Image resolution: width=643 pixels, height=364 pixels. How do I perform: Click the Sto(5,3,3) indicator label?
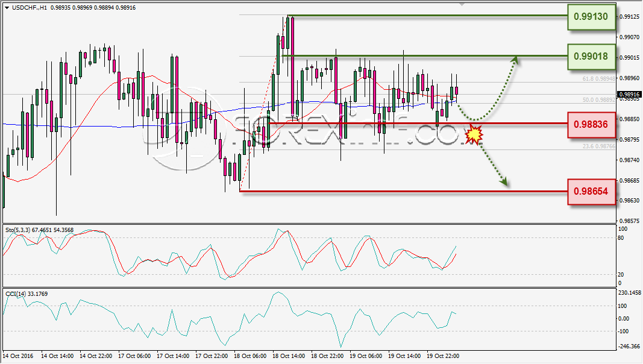pos(39,230)
